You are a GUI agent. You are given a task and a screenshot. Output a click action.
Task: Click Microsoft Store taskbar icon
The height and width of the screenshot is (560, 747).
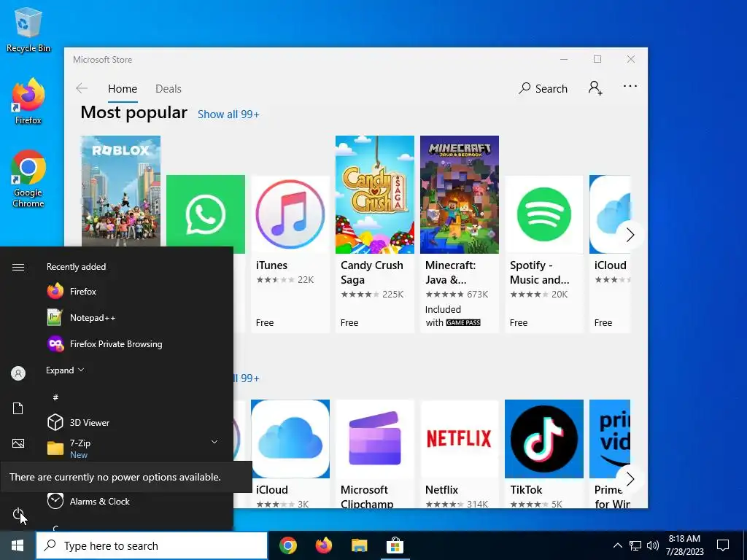click(x=395, y=545)
